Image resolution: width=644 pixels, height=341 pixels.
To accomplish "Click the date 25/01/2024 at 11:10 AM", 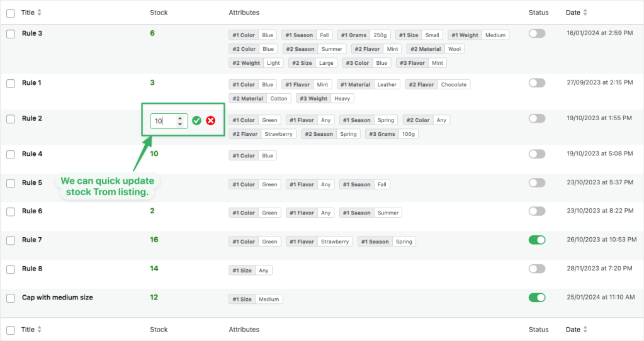I will point(601,297).
